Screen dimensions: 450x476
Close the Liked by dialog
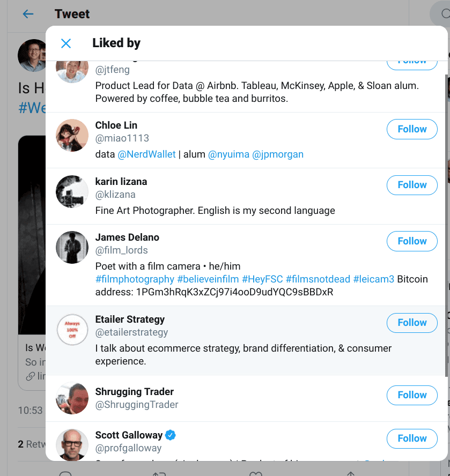[x=66, y=43]
